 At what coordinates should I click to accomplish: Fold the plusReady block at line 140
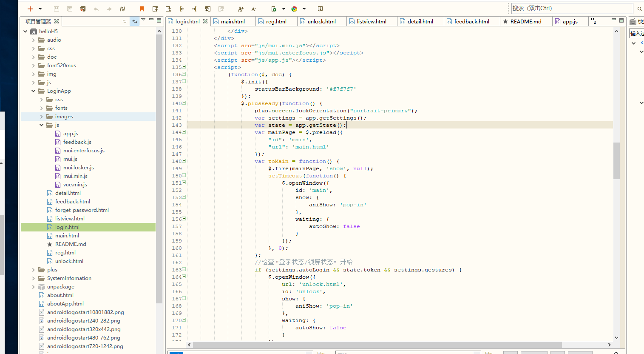(184, 103)
